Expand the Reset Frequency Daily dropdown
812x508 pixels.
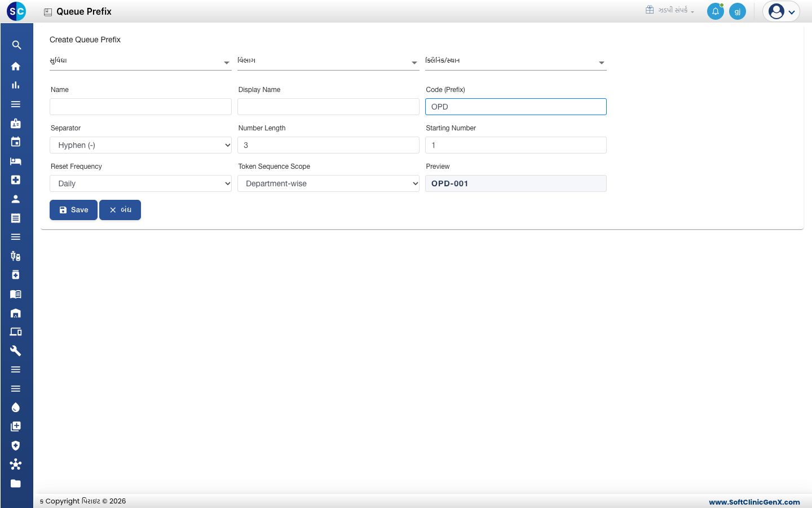click(140, 183)
